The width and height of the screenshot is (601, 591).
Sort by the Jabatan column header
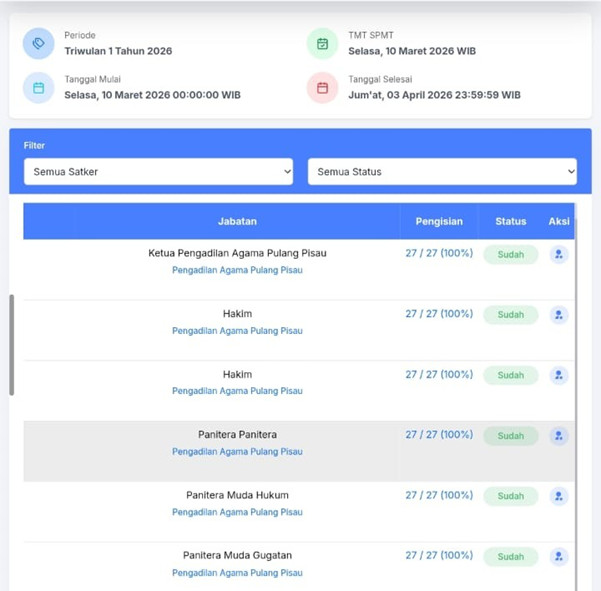click(237, 221)
